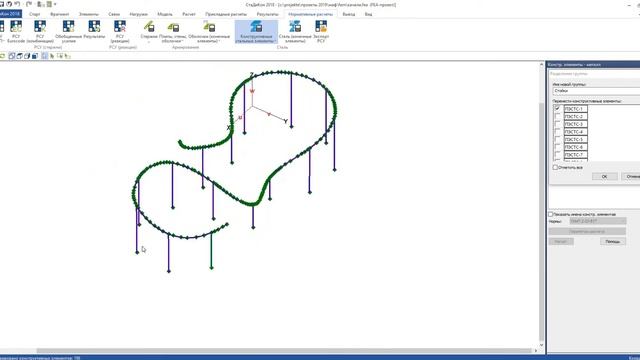Check the ПЭСТС-6 checkbox
Image resolution: width=640 pixels, height=360 pixels.
pos(558,147)
